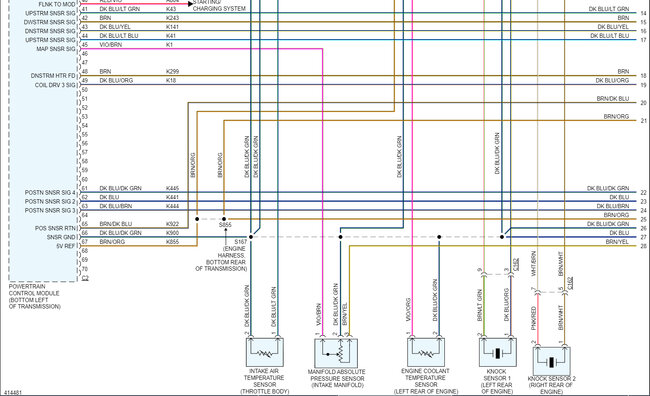Click circuit code 'K1'
Screen dimensions: 650x396
tap(169, 45)
